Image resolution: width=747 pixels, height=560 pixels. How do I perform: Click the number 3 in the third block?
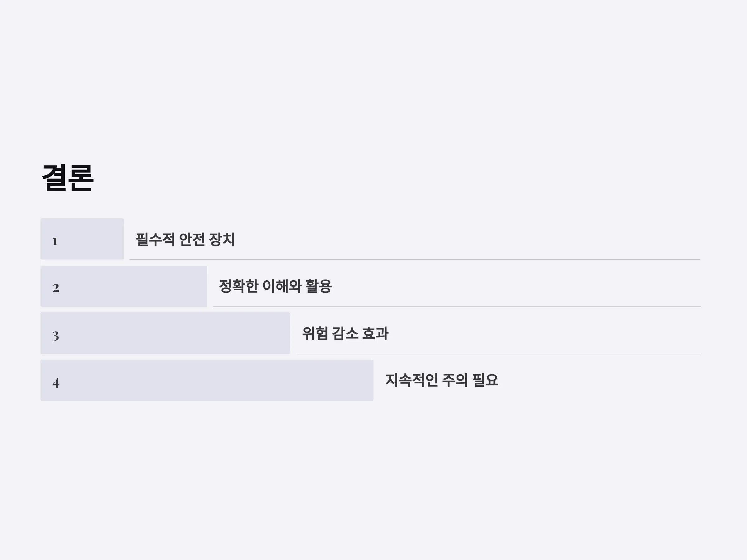tap(56, 336)
